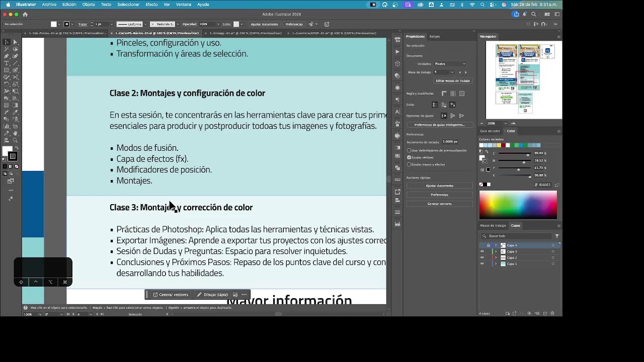Hide Capa 1 using its eye icon
Image resolution: width=644 pixels, height=362 pixels.
(x=482, y=263)
